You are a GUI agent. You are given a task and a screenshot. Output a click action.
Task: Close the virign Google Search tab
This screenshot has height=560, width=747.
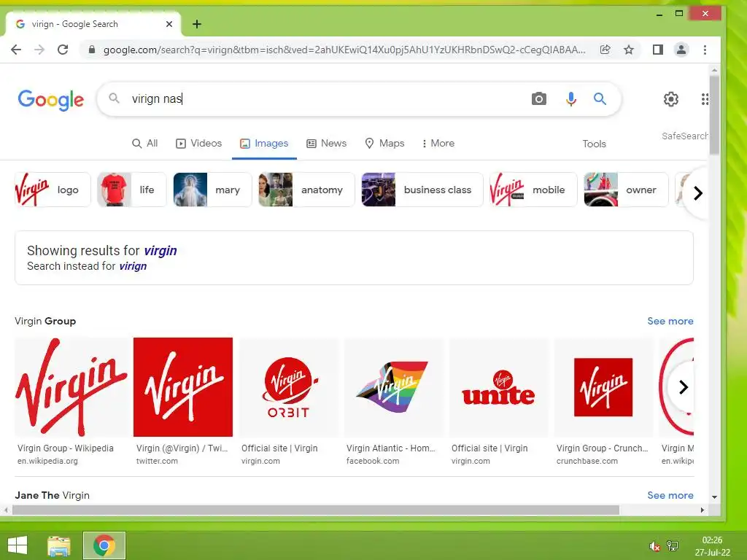pyautogui.click(x=169, y=24)
